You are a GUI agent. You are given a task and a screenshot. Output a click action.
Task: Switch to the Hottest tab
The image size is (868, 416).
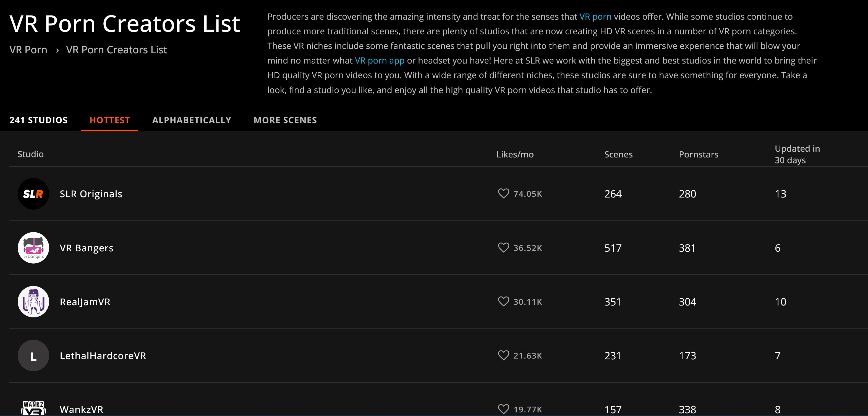pyautogui.click(x=109, y=120)
